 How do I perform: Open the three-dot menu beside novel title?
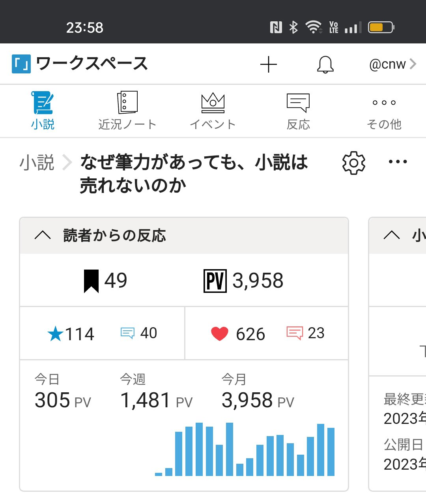coord(398,162)
